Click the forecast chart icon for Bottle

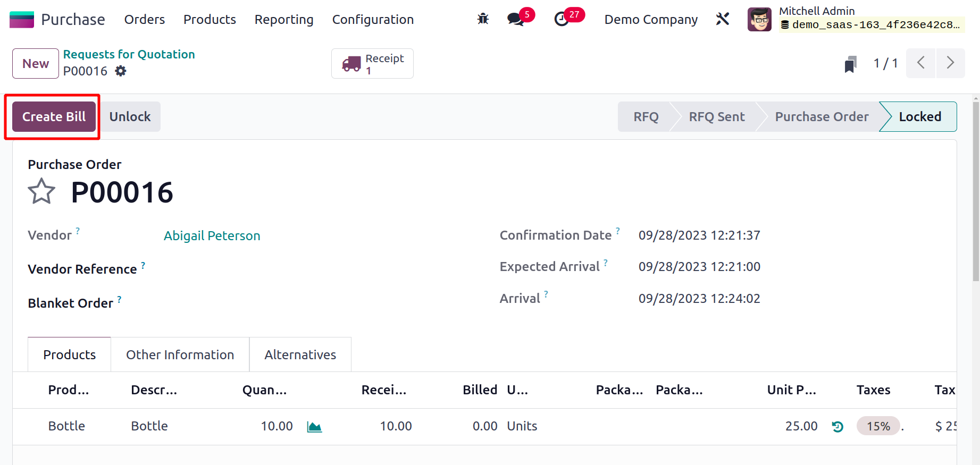(x=314, y=427)
